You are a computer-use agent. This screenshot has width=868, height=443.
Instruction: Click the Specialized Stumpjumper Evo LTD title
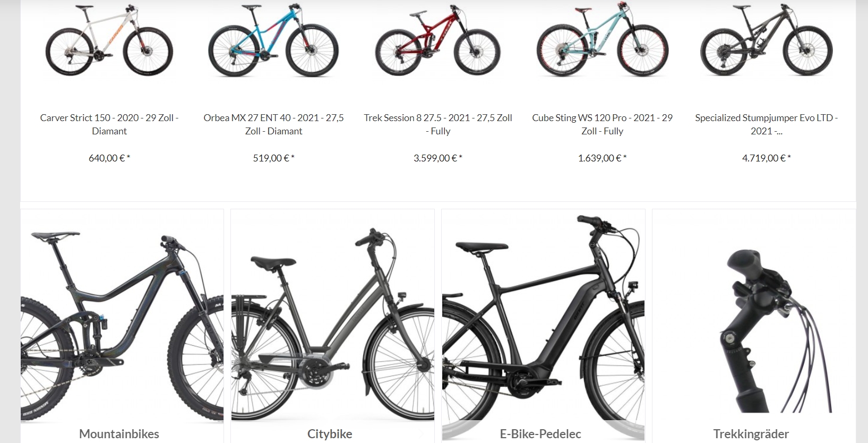[x=767, y=124]
